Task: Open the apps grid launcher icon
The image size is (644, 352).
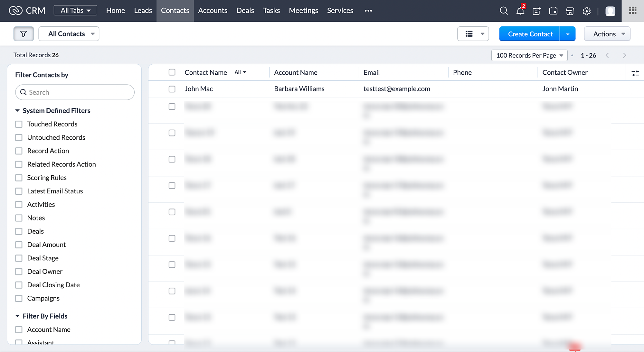Action: 633,11
